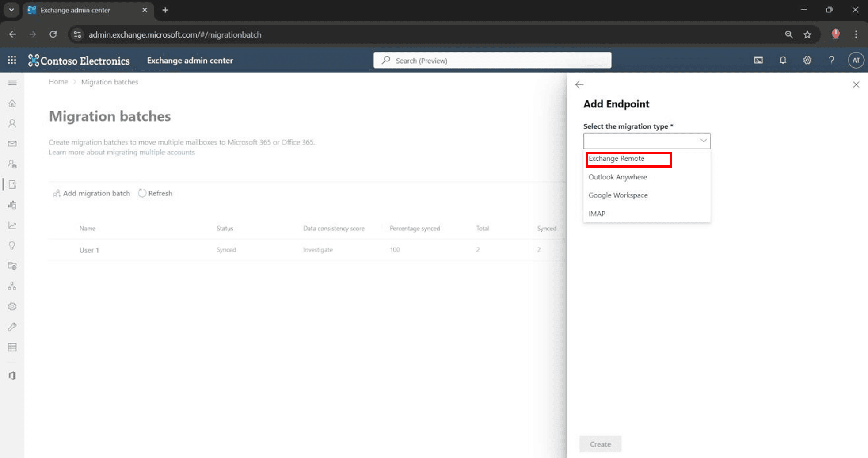Screen dimensions: 868x458
Task: Expand the migration type dropdown chevron
Action: coord(703,141)
